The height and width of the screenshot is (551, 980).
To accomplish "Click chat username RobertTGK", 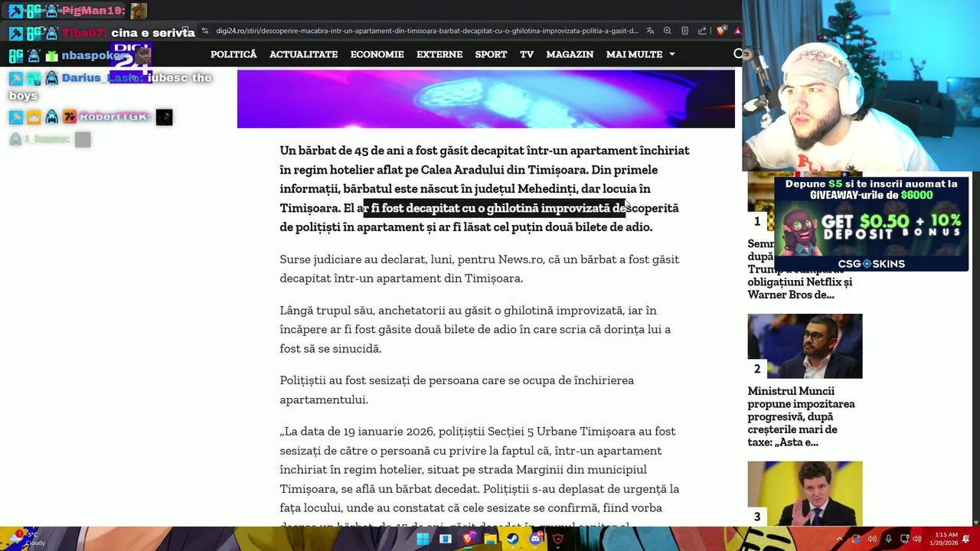I will pos(115,117).
